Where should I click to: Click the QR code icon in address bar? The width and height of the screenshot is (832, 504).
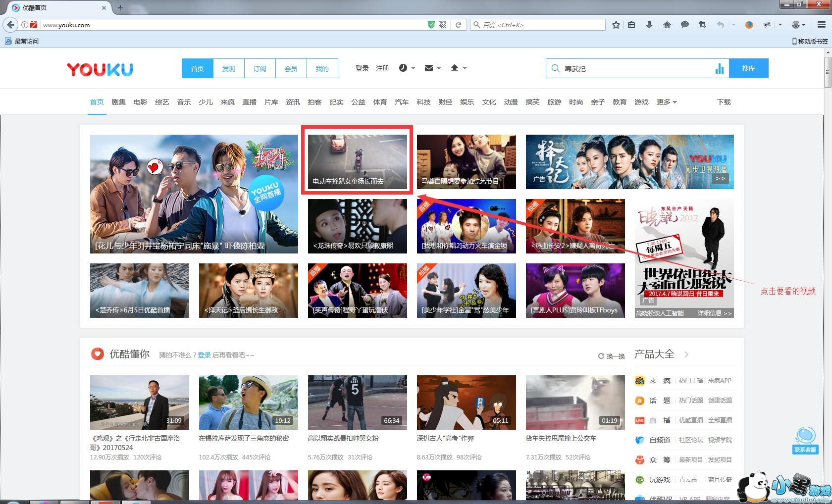(x=442, y=25)
